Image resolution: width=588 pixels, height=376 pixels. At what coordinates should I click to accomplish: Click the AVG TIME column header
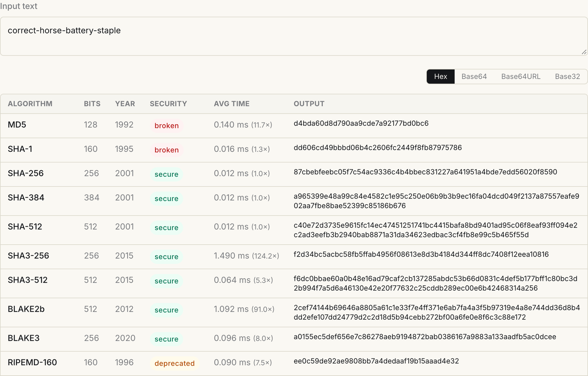(232, 104)
